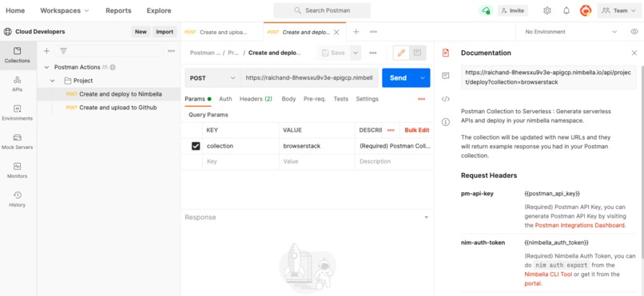The image size is (644, 296).
Task: Switch to the Create and upload request tab
Action: point(222,32)
